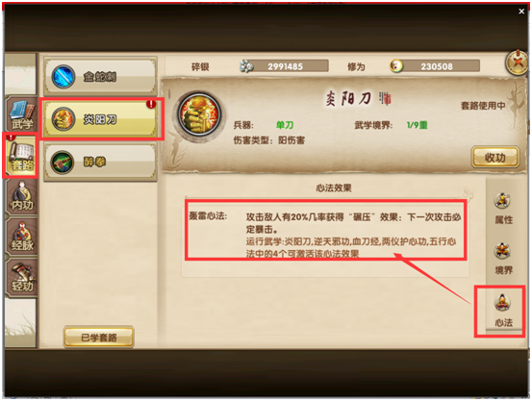Select the 炎阳刀 routine entry
532x401 pixels.
pyautogui.click(x=100, y=119)
